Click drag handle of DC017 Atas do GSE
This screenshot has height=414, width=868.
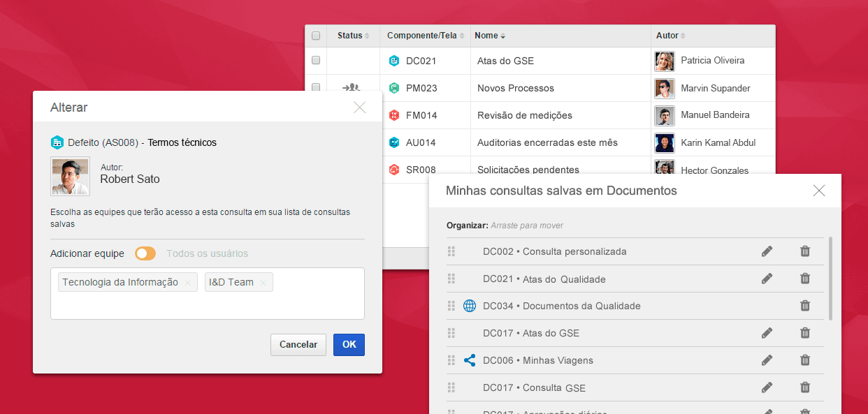(x=451, y=333)
